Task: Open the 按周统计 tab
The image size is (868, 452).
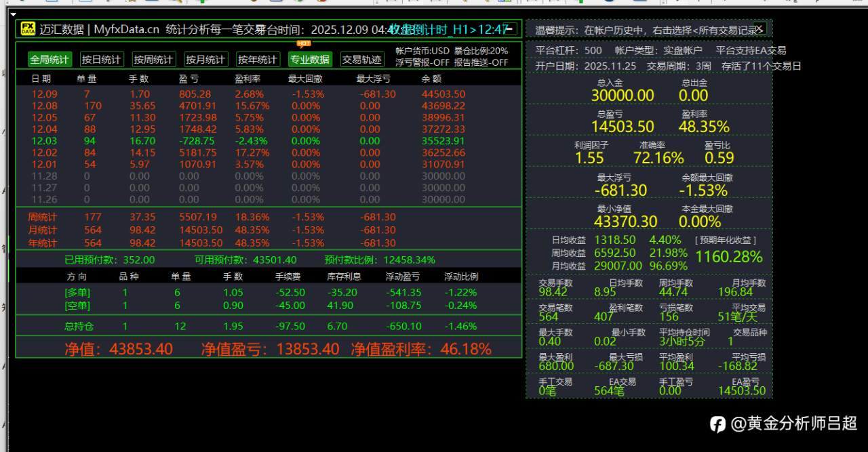Action: 153,60
